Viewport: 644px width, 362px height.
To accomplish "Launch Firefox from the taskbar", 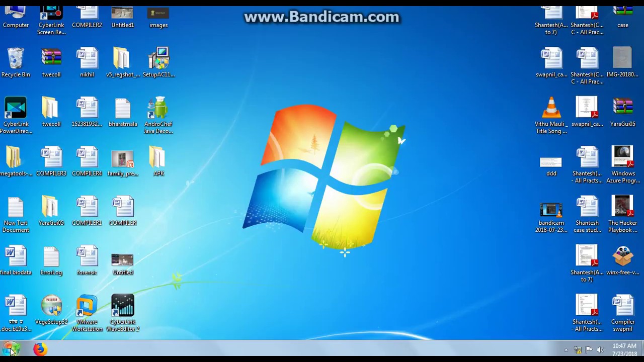I will [40, 349].
